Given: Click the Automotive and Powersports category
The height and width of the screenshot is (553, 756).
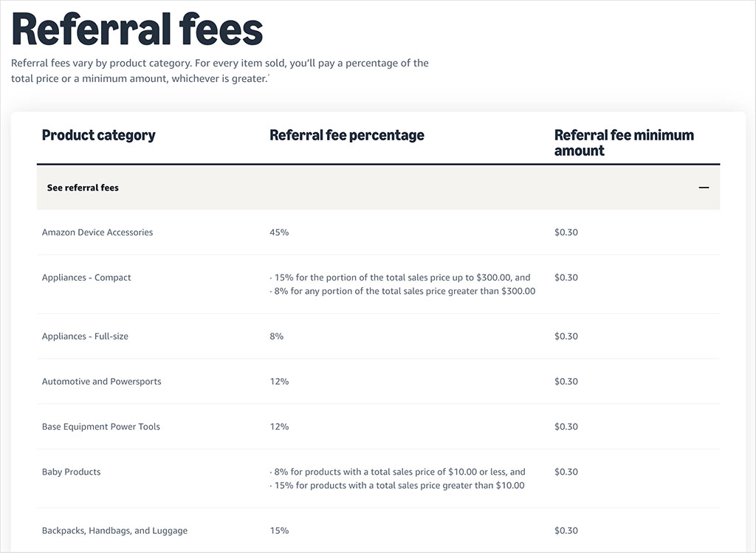Looking at the screenshot, I should 100,381.
